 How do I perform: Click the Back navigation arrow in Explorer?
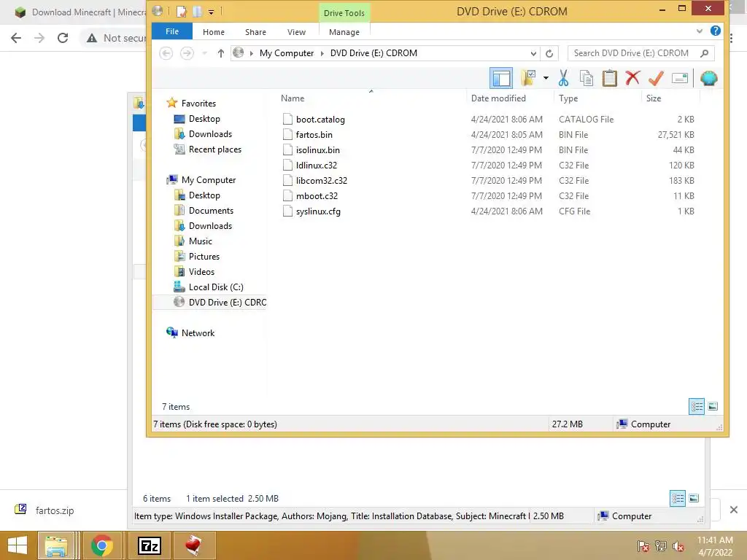[x=166, y=52]
